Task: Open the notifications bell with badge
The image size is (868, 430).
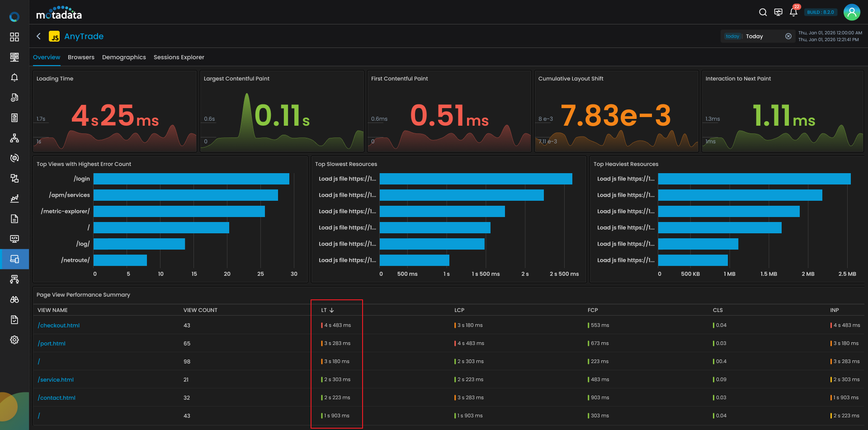Action: pyautogui.click(x=793, y=12)
